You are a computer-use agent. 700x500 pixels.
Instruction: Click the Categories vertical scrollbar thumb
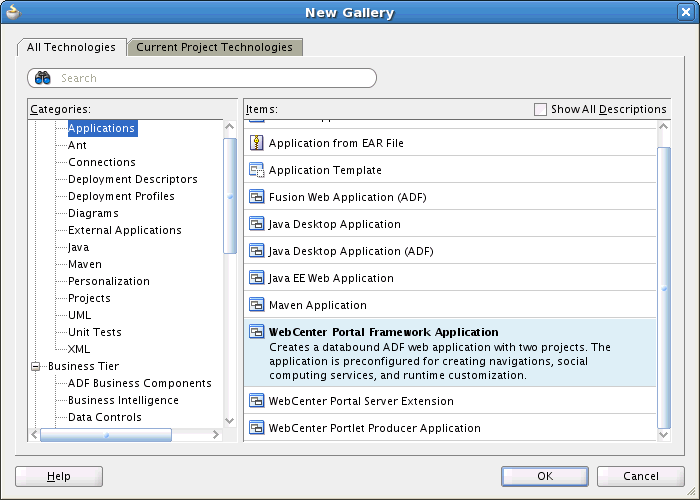230,196
